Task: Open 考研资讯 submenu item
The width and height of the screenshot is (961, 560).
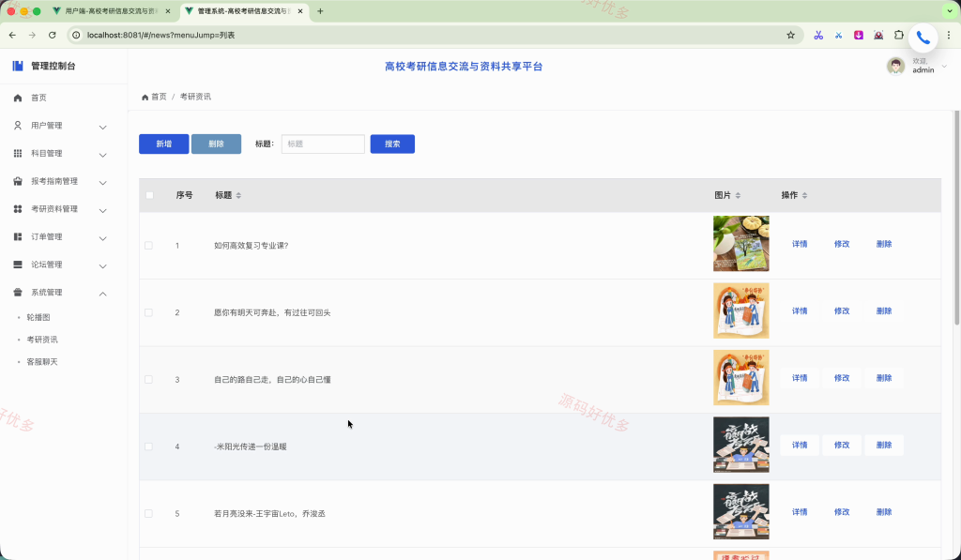Action: (x=42, y=340)
